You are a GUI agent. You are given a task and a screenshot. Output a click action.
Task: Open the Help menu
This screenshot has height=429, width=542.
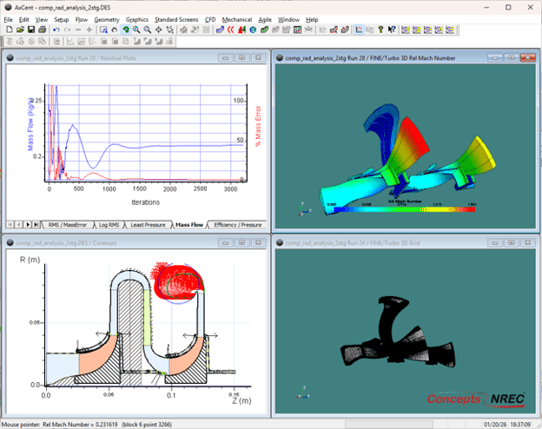click(x=312, y=20)
